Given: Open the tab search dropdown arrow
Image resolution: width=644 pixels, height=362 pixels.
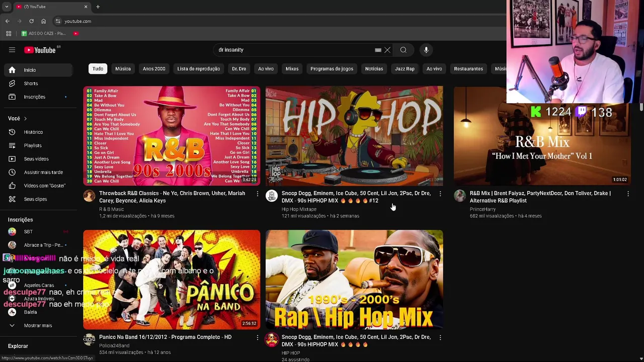Looking at the screenshot, I should click(x=6, y=7).
